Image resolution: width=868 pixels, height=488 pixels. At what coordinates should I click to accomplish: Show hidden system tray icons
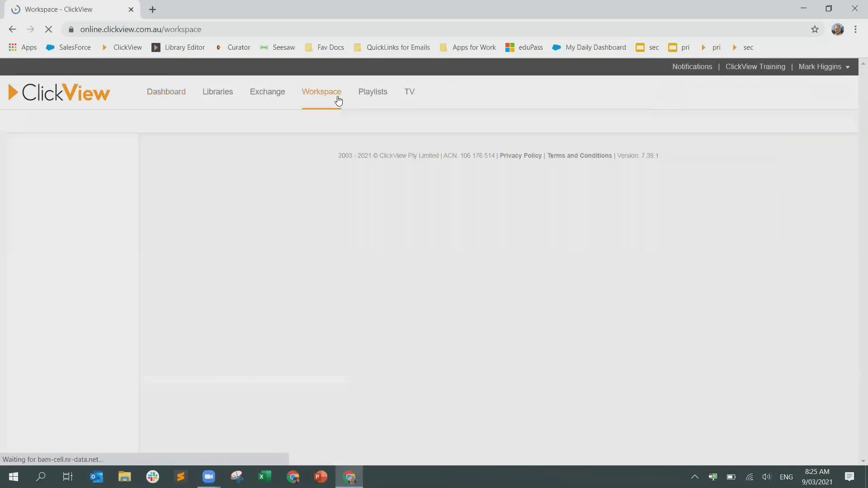click(694, 477)
